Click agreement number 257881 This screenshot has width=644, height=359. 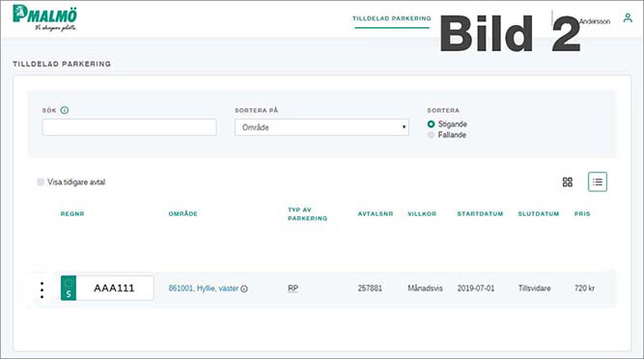click(x=370, y=289)
